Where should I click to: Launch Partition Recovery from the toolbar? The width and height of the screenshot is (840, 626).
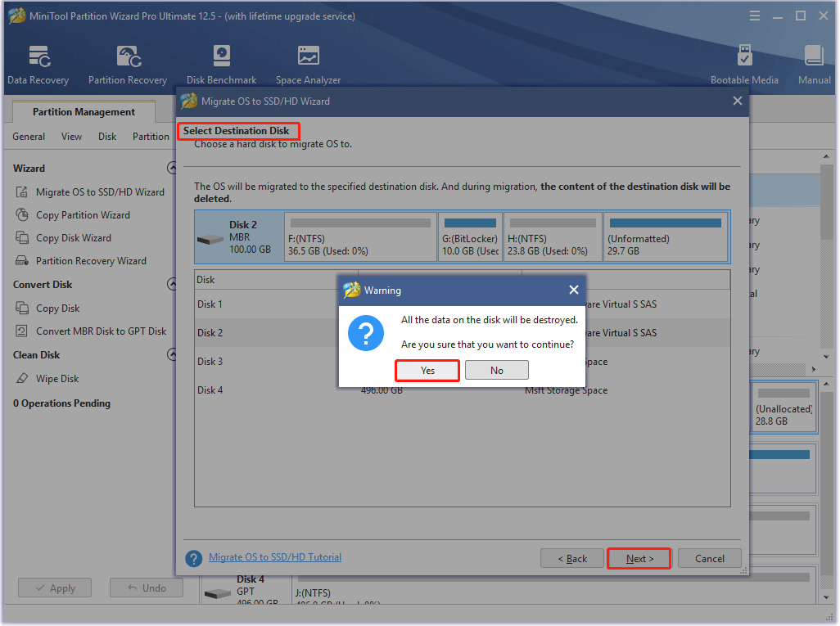coord(128,65)
